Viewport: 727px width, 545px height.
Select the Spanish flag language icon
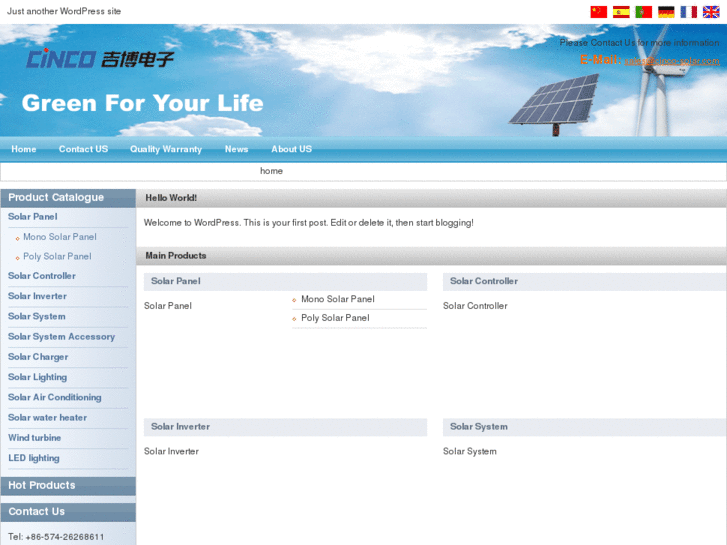(x=621, y=12)
